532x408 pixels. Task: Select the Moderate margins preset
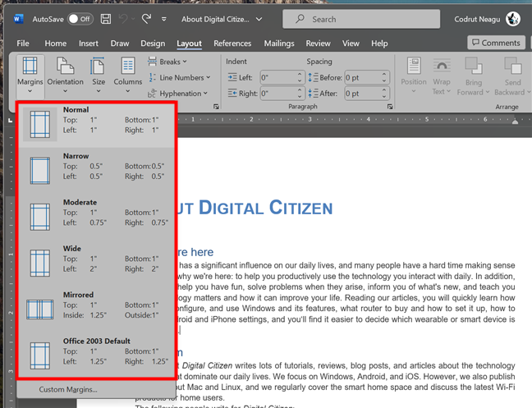(x=96, y=217)
